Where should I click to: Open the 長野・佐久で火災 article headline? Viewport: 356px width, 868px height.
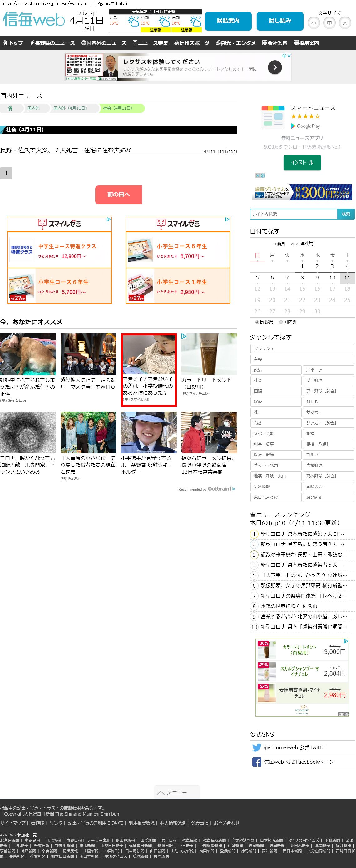click(66, 150)
